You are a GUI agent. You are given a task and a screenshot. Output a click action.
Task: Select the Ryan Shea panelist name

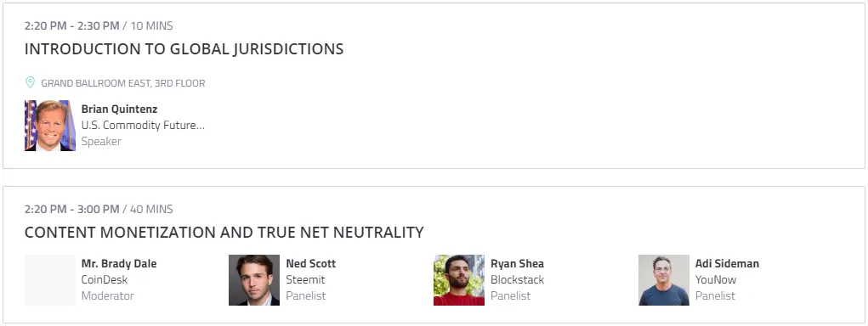(x=517, y=263)
